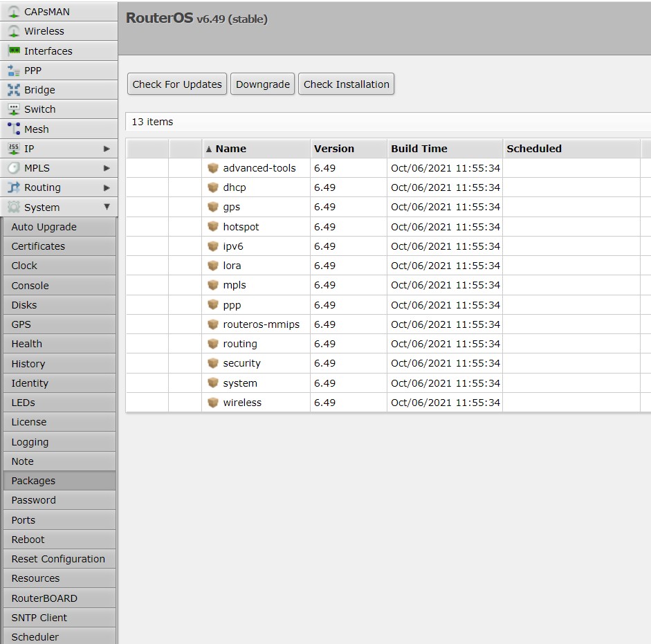This screenshot has height=644, width=651.
Task: Click the Downgrade button
Action: tap(262, 84)
